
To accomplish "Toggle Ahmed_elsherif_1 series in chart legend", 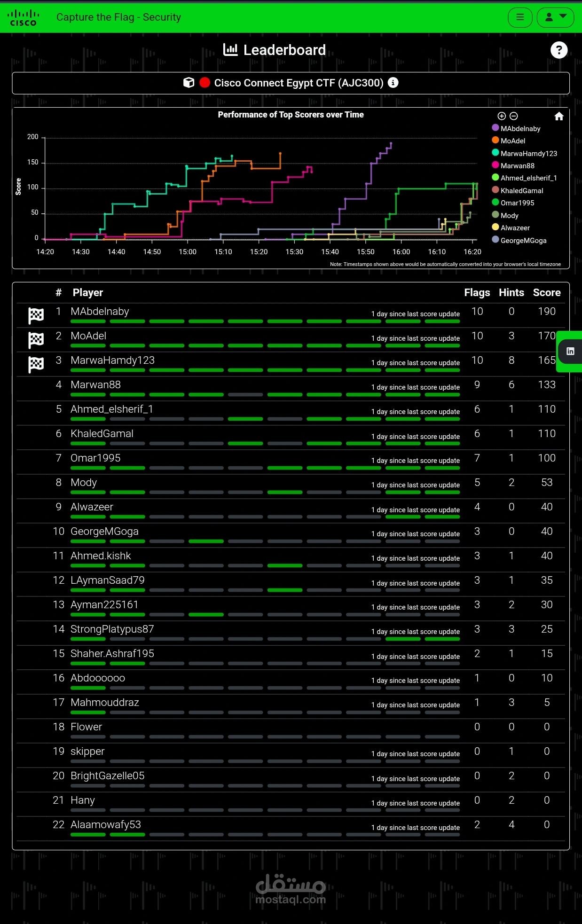I will 525,178.
